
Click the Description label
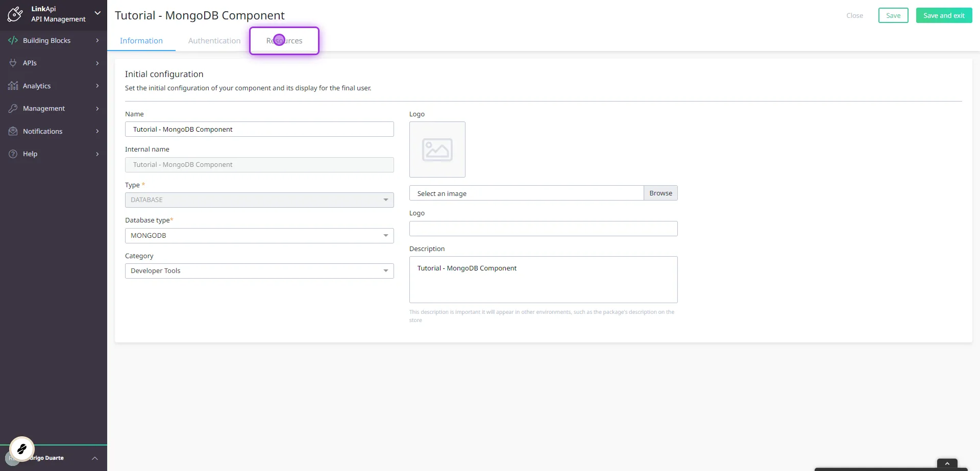click(x=427, y=249)
